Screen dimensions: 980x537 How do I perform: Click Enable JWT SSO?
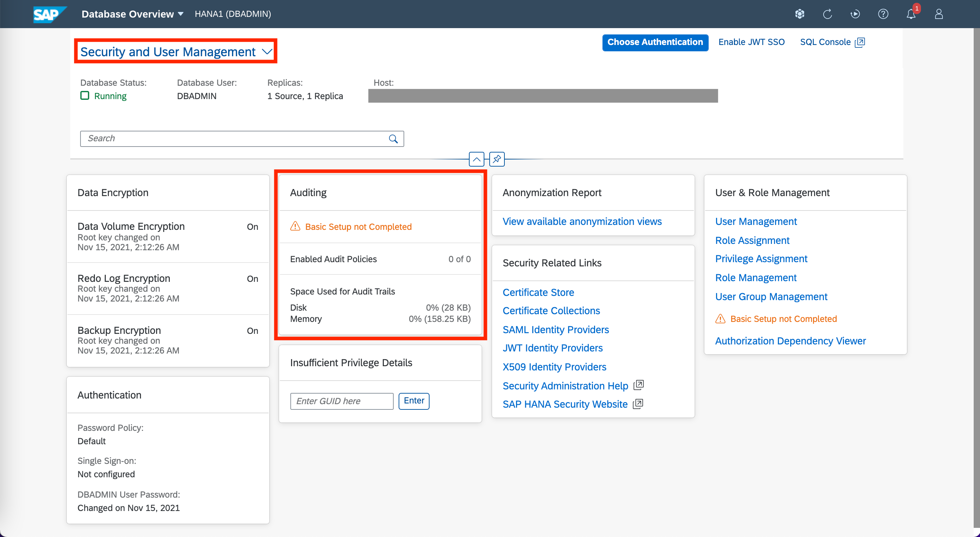(x=752, y=42)
